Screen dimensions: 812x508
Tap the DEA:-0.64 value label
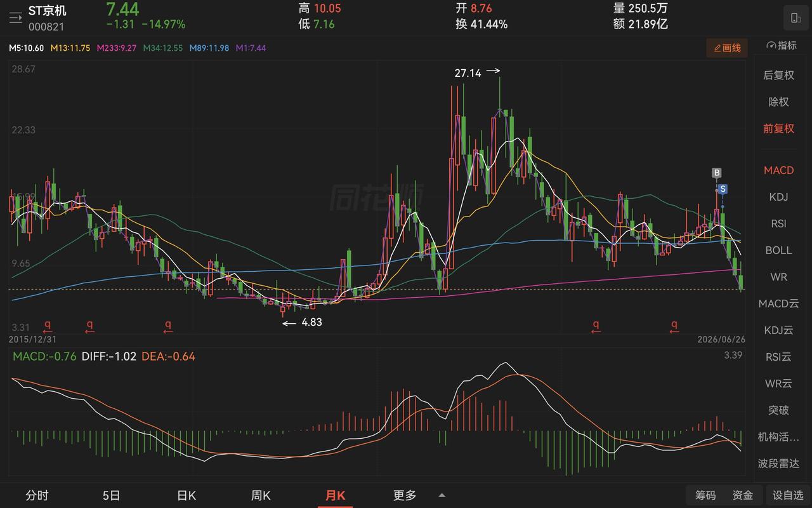[x=168, y=356]
